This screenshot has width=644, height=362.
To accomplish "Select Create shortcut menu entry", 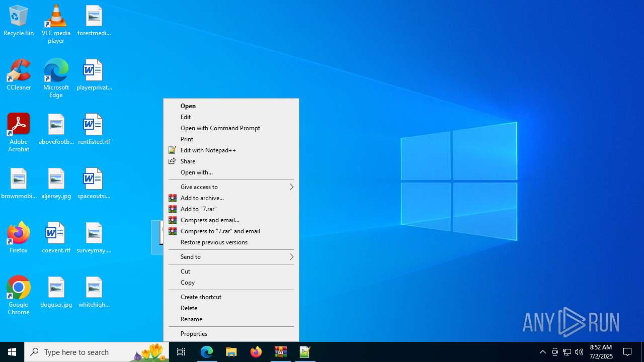I will tap(231, 297).
